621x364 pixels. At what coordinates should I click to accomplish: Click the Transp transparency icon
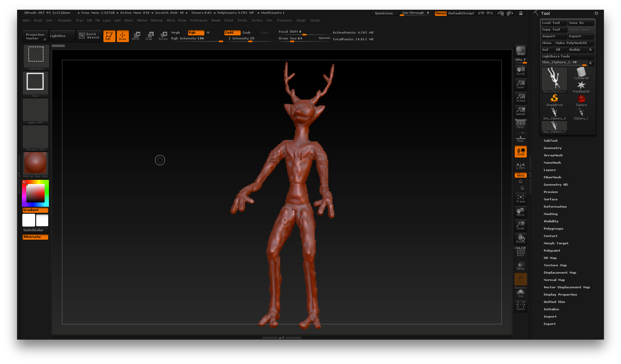[x=520, y=265]
